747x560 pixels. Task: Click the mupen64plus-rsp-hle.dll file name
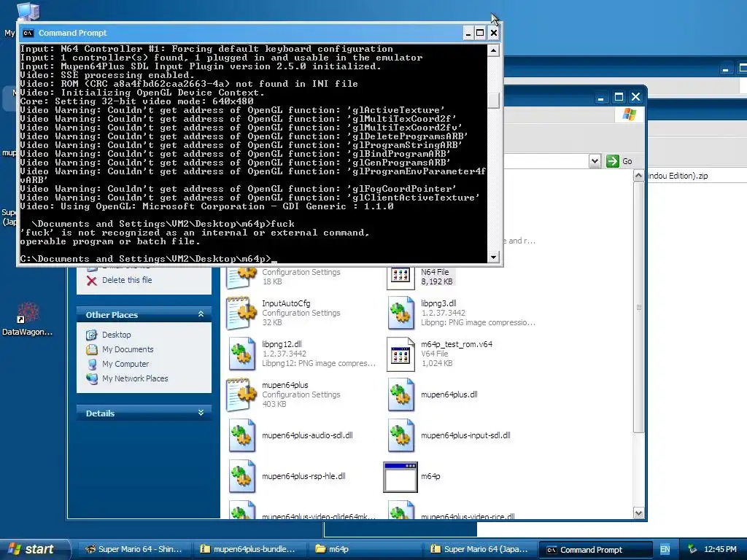(303, 476)
